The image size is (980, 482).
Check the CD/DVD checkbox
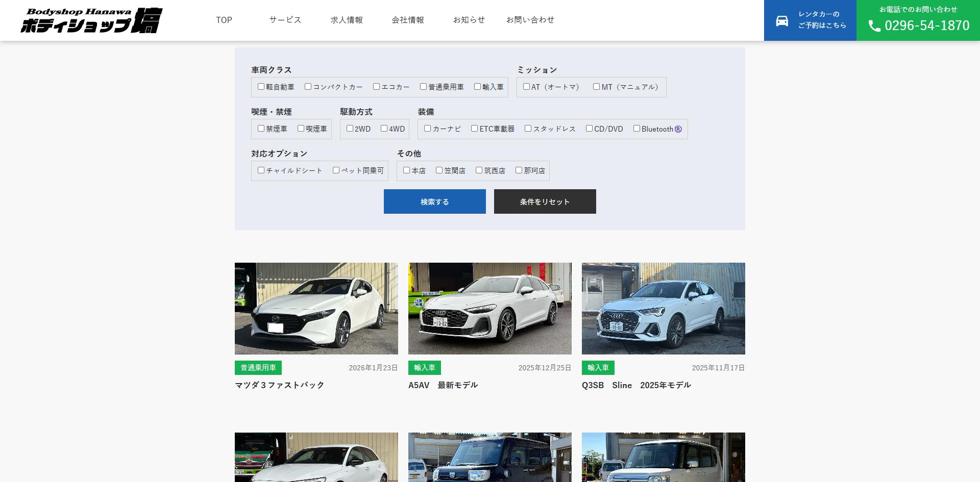coord(589,129)
